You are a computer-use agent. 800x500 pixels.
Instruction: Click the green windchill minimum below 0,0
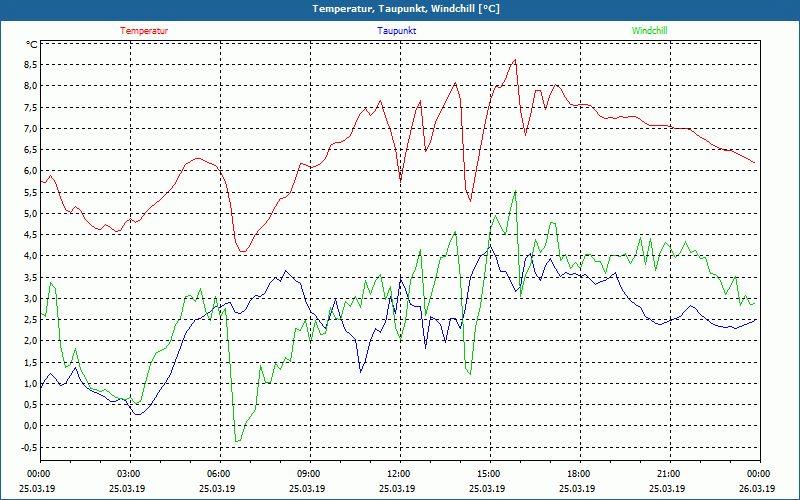coord(236,441)
